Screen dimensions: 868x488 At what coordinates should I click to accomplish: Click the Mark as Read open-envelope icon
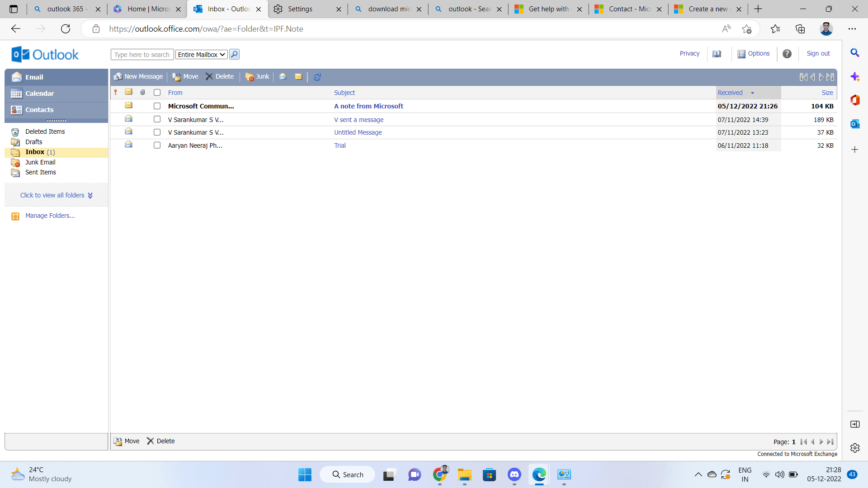283,77
